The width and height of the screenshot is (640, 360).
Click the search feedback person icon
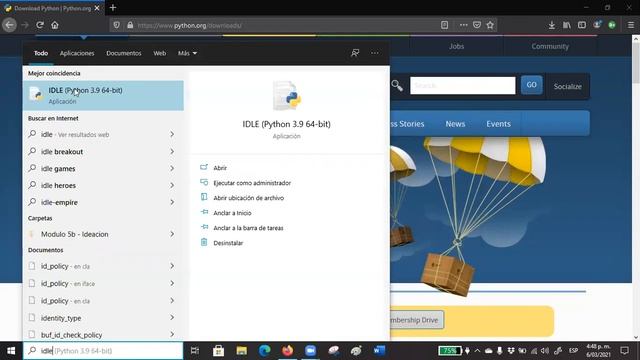pyautogui.click(x=355, y=53)
